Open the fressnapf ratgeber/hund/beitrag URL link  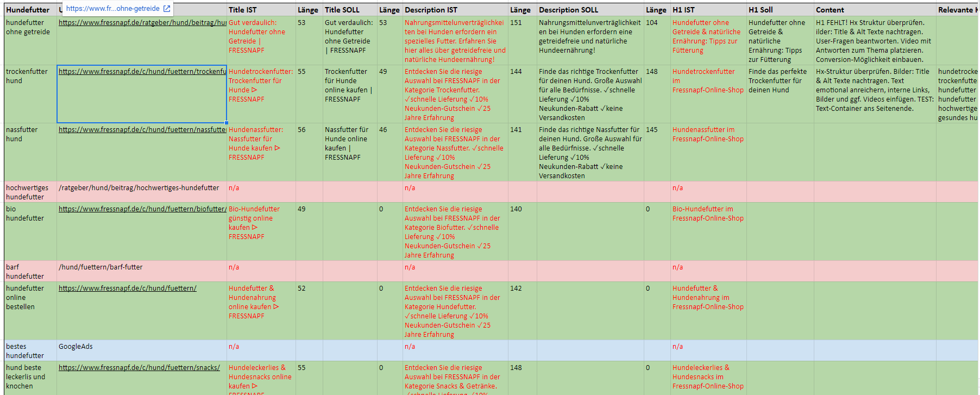point(142,23)
